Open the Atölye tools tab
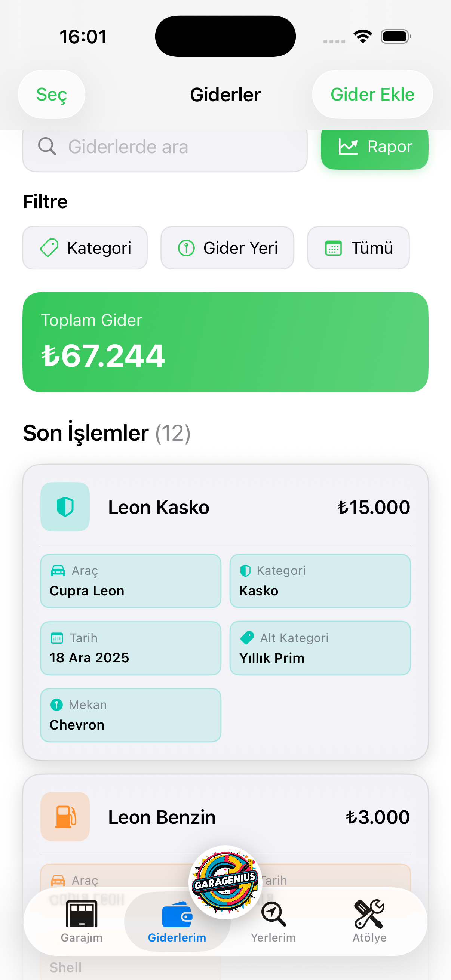This screenshot has height=980, width=451. (x=369, y=921)
